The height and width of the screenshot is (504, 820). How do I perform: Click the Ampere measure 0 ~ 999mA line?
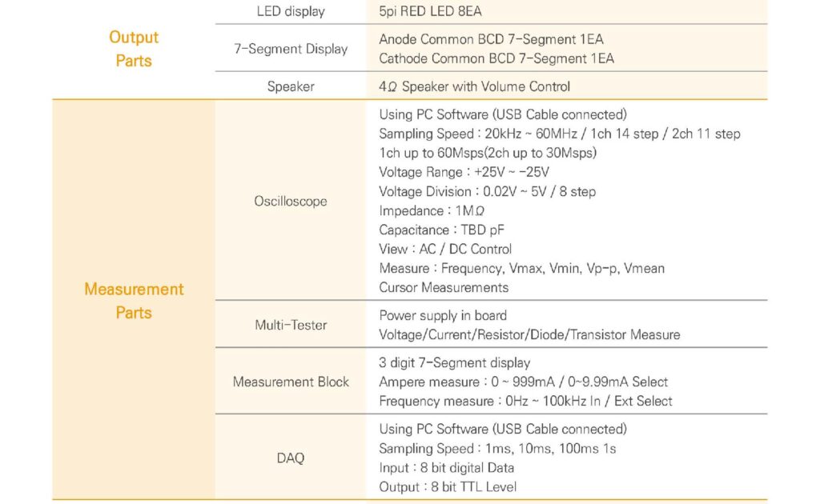[x=524, y=382]
